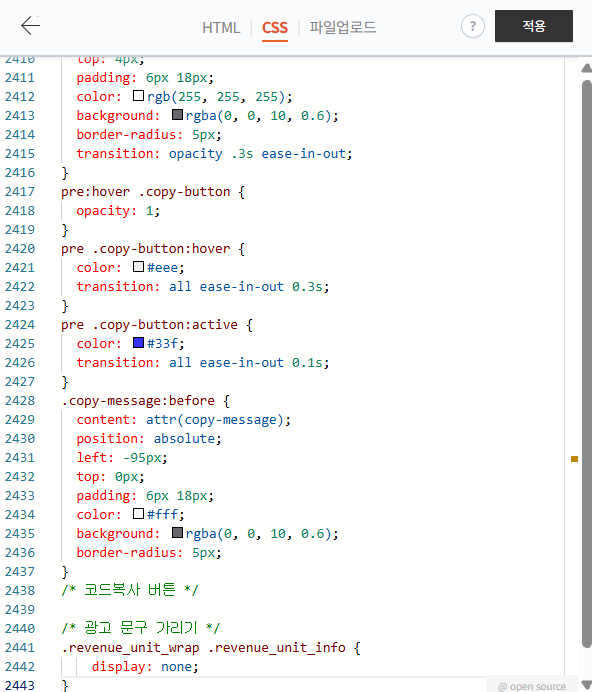Click the scrollbar down arrow
This screenshot has width=592, height=692.
(x=586, y=684)
